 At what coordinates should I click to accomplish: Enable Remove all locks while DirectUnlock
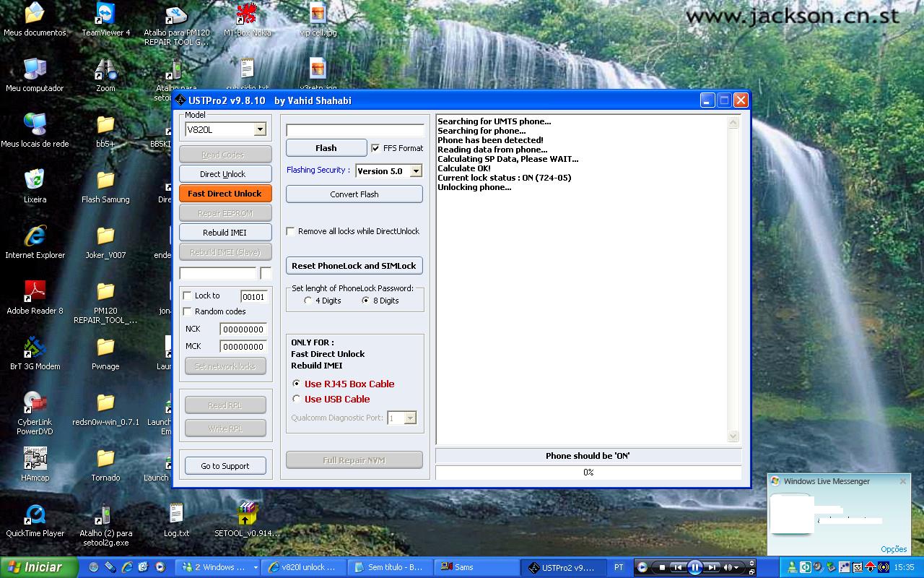(x=291, y=231)
